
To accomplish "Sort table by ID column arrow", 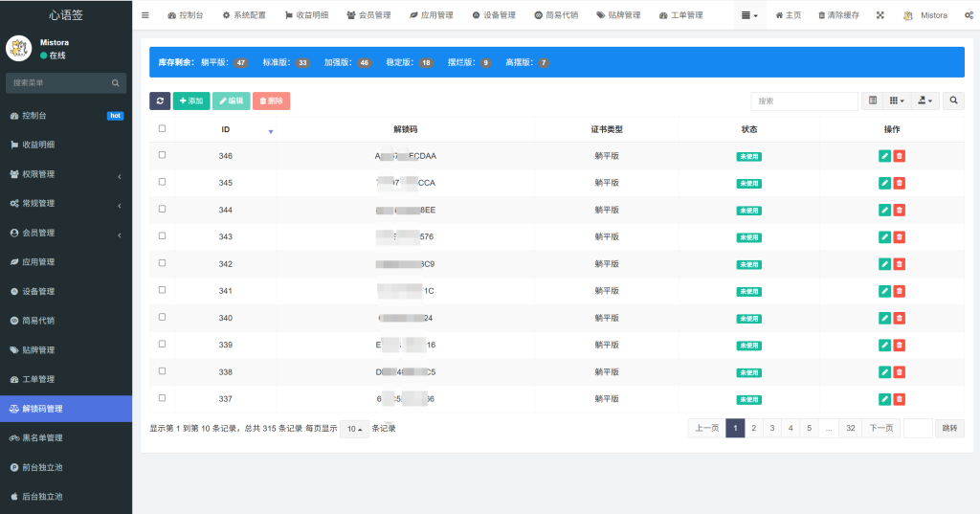I will [x=271, y=131].
